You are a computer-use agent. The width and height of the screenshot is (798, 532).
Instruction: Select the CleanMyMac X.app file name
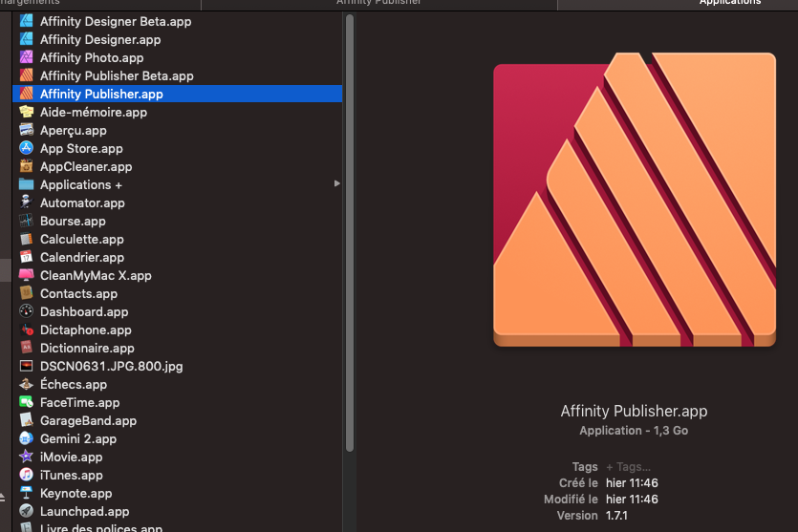96,276
